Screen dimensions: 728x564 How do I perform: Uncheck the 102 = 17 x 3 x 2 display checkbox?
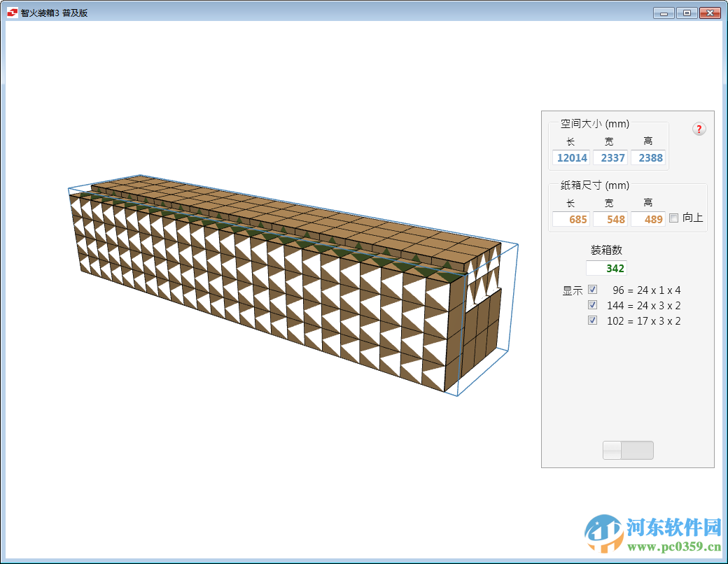click(x=592, y=320)
